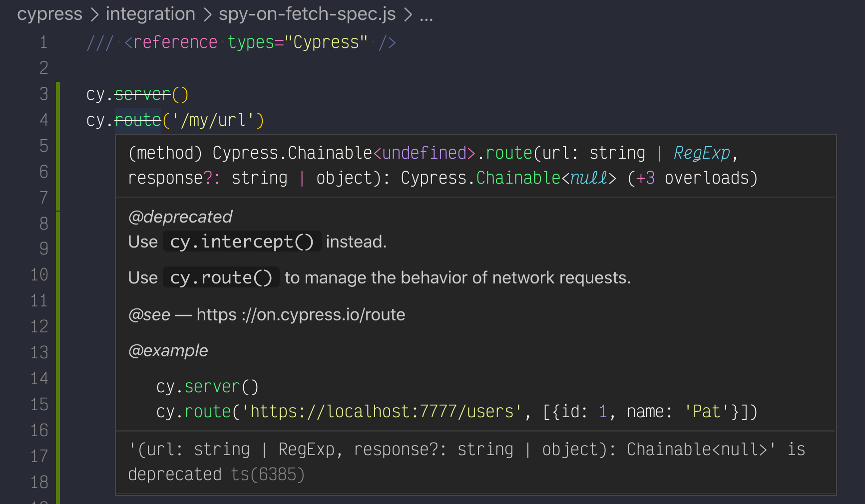Click the RegExp type in hover signature

(702, 153)
